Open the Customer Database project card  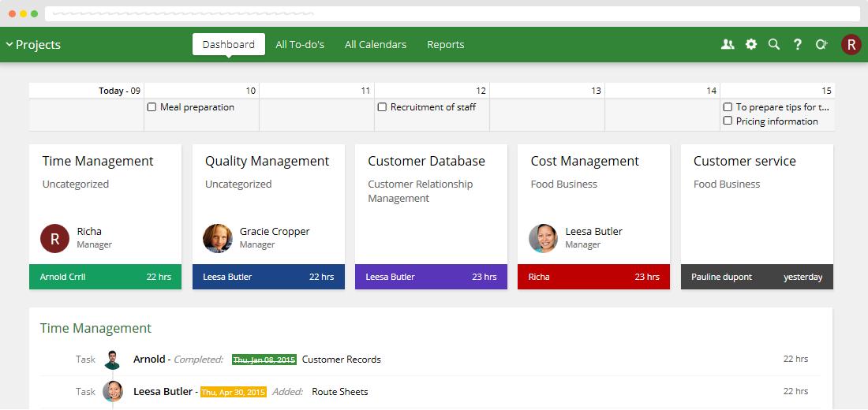tap(431, 205)
